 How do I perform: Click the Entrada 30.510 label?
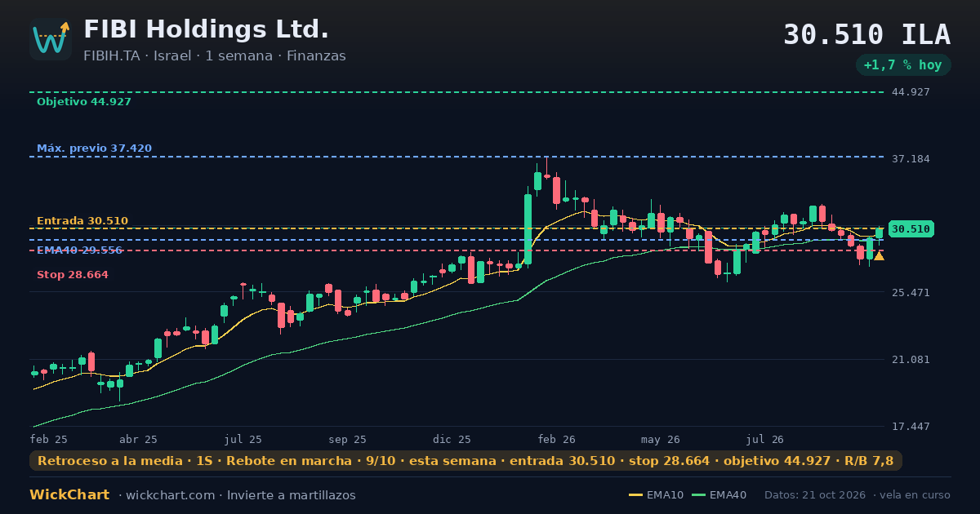coord(82,221)
